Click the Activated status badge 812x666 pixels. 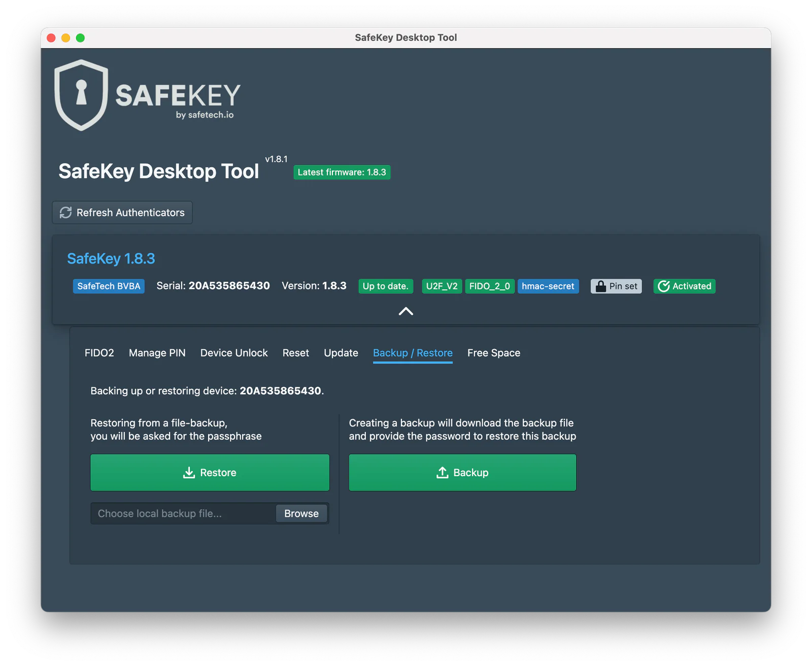coord(685,286)
